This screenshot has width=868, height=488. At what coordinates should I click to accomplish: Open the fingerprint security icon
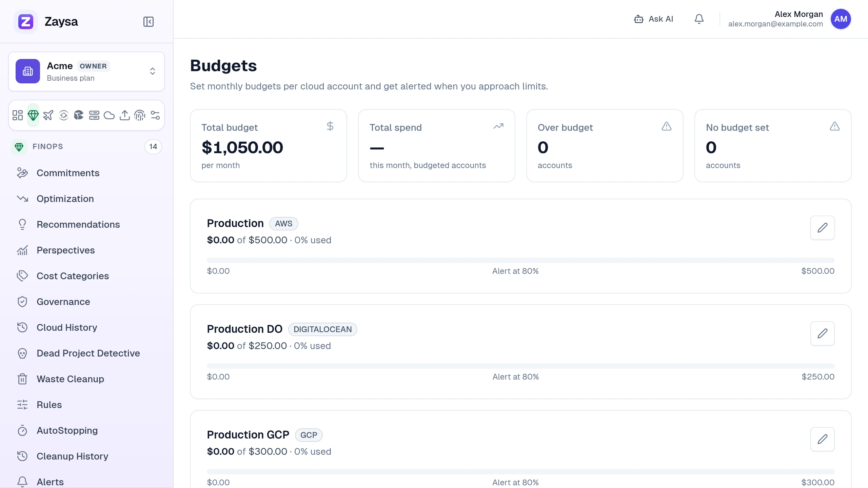coord(140,115)
